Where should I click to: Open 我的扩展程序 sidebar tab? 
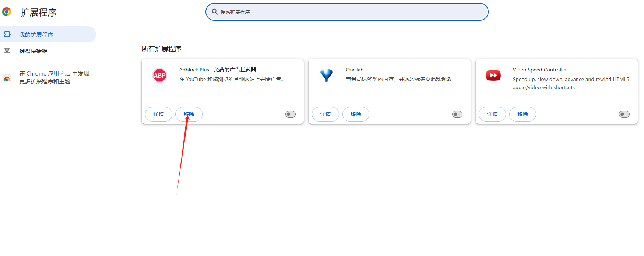point(48,34)
